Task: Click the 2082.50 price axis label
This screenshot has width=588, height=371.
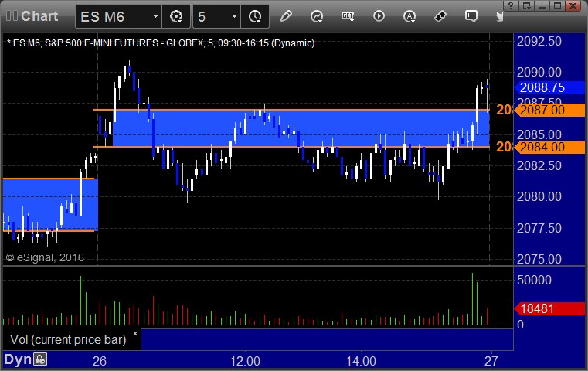Action: click(x=539, y=165)
